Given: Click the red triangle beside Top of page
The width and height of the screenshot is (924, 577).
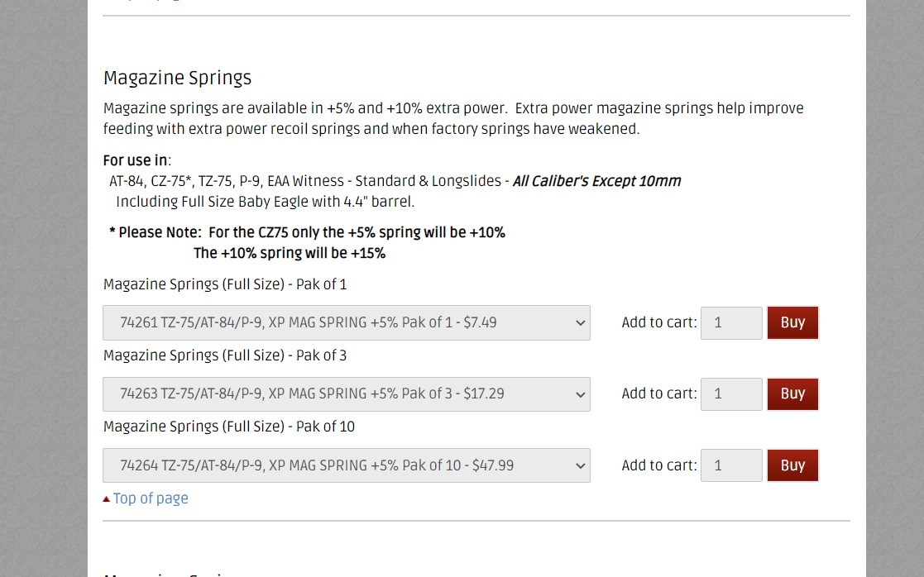Looking at the screenshot, I should (106, 499).
